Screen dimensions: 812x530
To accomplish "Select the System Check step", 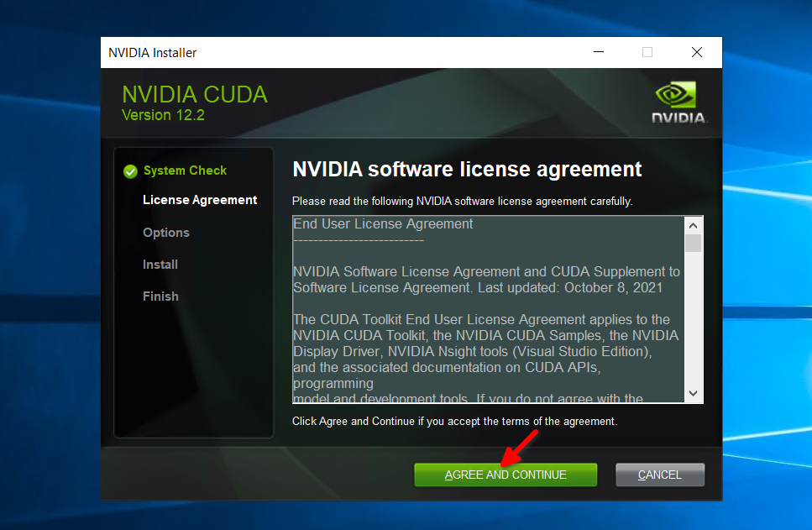I will click(185, 171).
